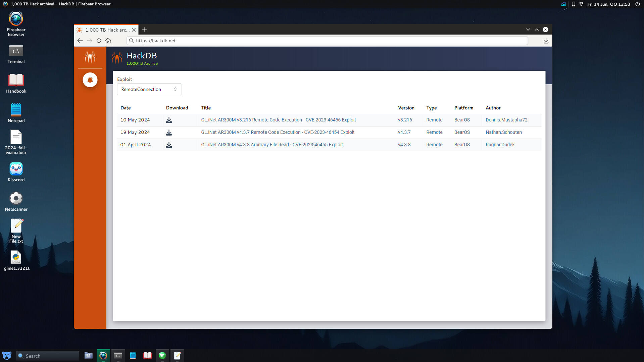644x362 pixels.
Task: Open the CVE-2023-46456 exploit link
Action: [278, 120]
